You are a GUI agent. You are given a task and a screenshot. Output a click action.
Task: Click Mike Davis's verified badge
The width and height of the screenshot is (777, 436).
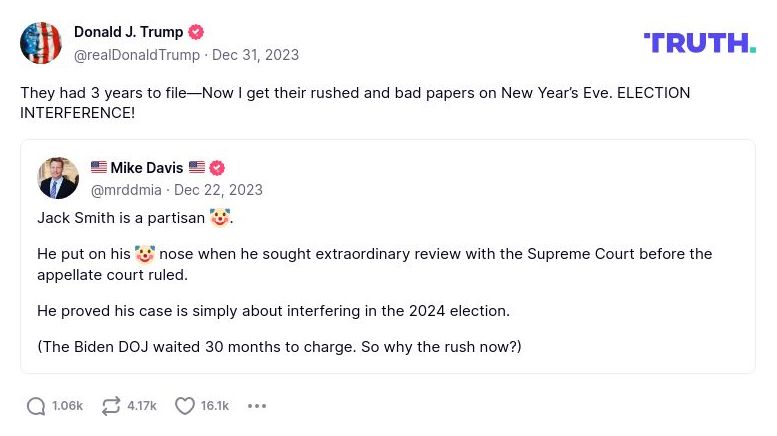[217, 168]
